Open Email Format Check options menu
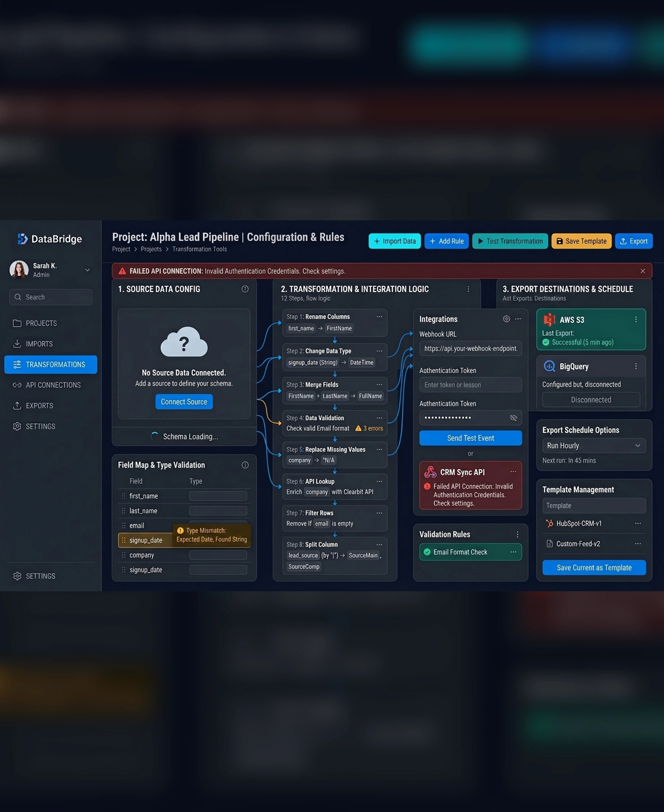 click(513, 552)
